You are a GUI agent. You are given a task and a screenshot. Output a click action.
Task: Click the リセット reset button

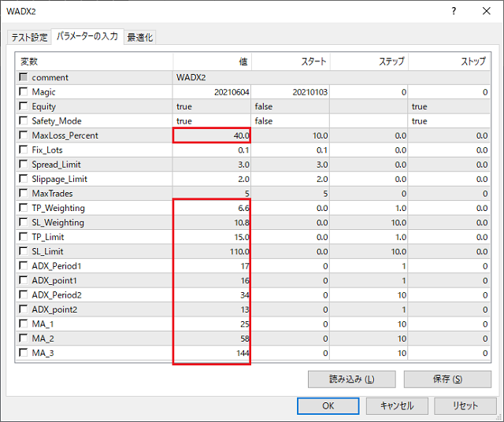coord(465,406)
